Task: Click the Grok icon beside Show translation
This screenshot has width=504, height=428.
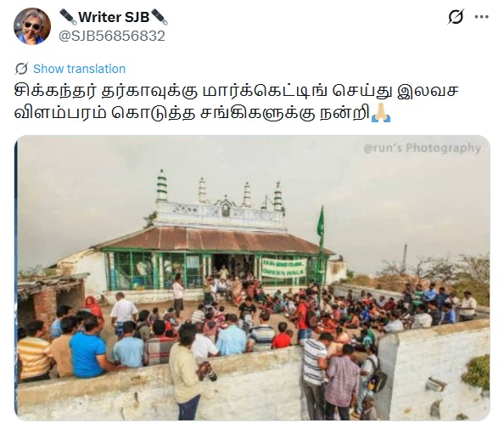Action: tap(21, 69)
